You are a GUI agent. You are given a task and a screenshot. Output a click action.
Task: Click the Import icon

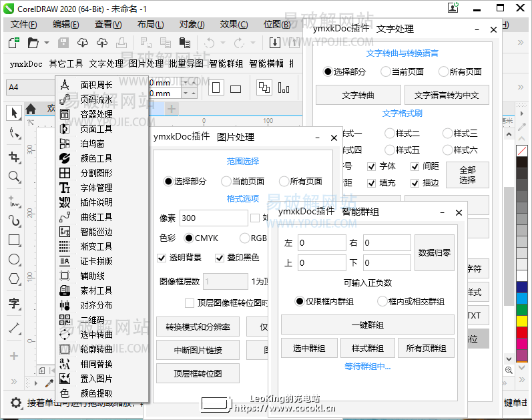coord(274,43)
